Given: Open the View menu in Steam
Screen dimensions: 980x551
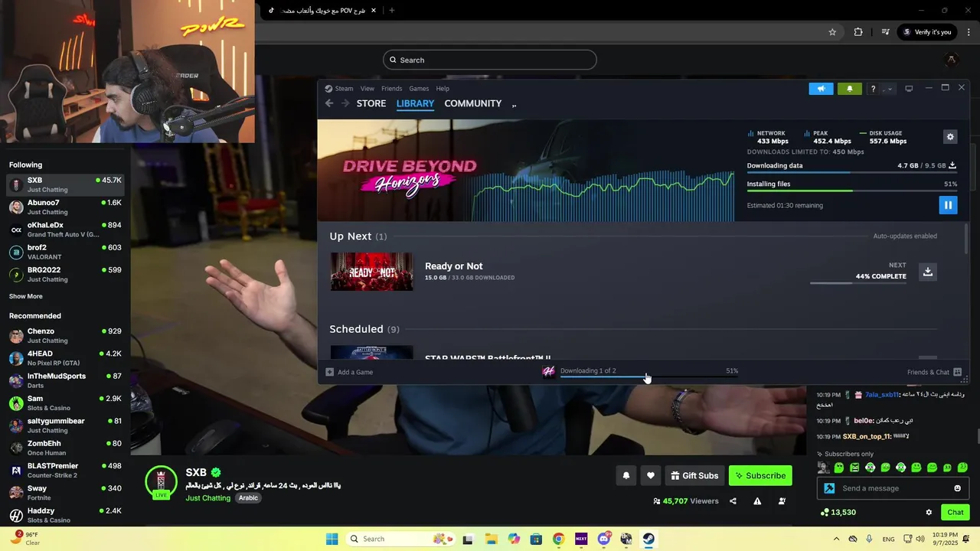Looking at the screenshot, I should (367, 89).
